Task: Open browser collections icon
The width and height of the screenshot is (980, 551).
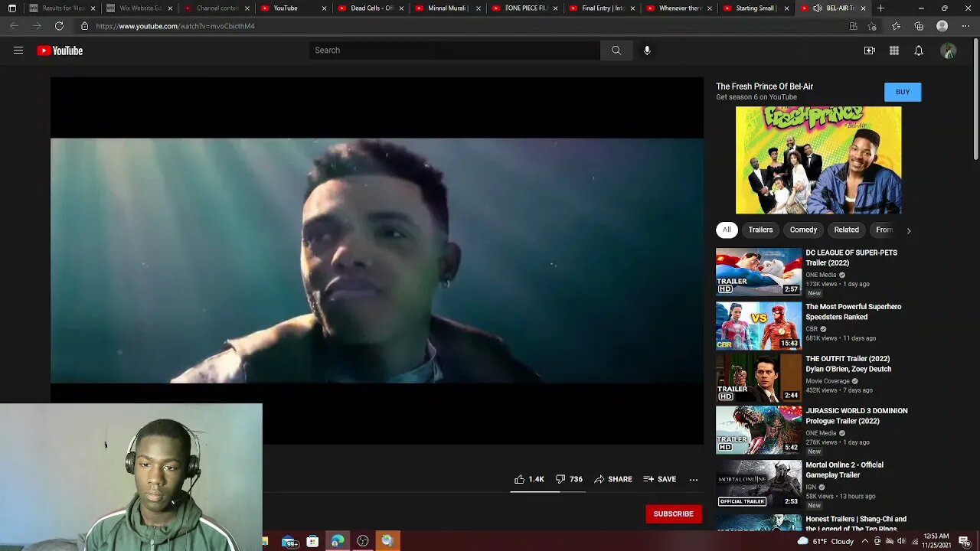Action: [919, 26]
